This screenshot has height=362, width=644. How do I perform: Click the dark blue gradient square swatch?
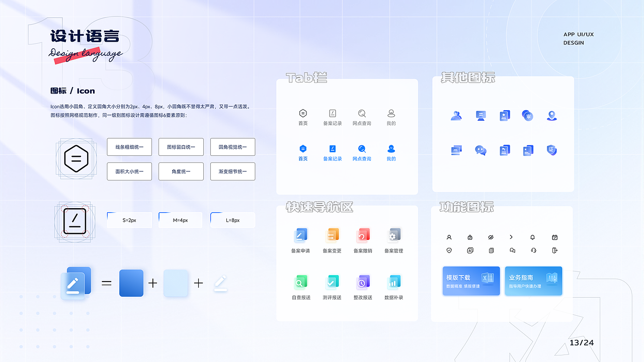click(x=131, y=283)
